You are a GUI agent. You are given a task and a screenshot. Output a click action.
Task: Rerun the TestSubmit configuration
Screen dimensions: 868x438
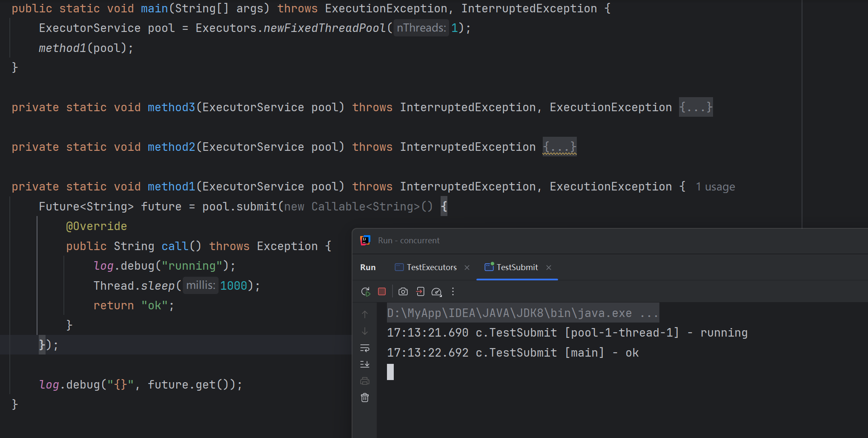(x=365, y=291)
